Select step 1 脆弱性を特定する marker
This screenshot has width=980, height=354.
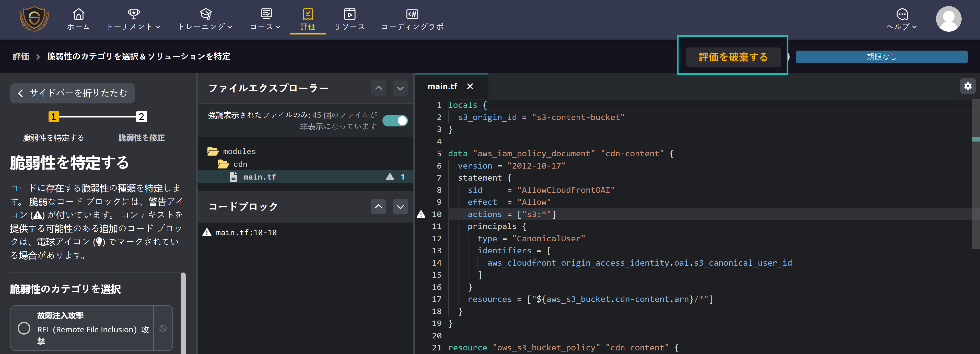click(x=54, y=117)
